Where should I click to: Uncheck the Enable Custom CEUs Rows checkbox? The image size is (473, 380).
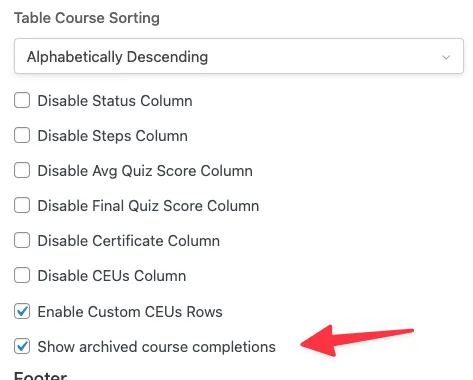(22, 311)
